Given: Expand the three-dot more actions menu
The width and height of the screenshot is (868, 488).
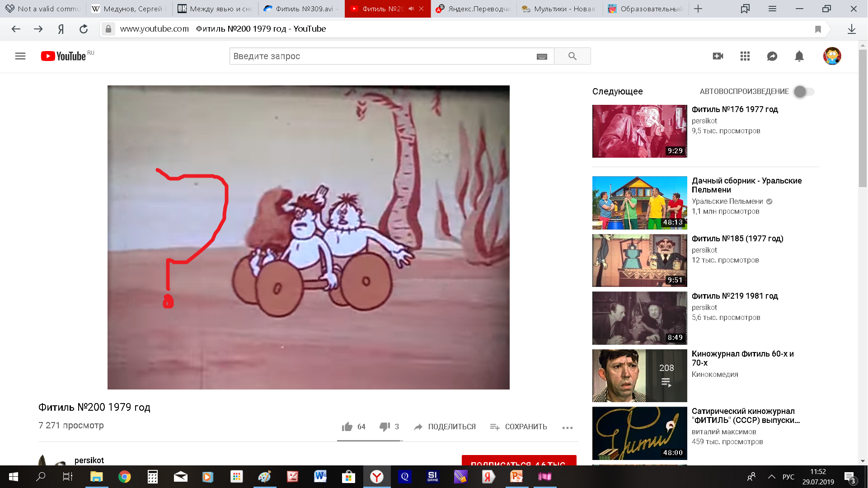Looking at the screenshot, I should tap(567, 427).
